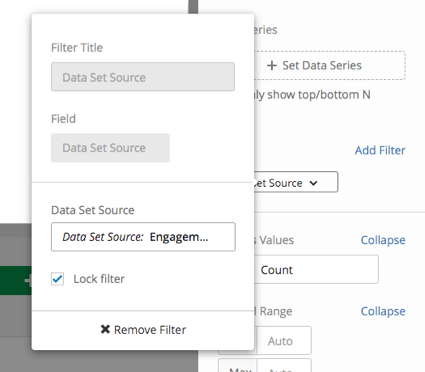Click the plus icon in Set Data Series
Image resolution: width=425 pixels, height=372 pixels.
click(272, 65)
